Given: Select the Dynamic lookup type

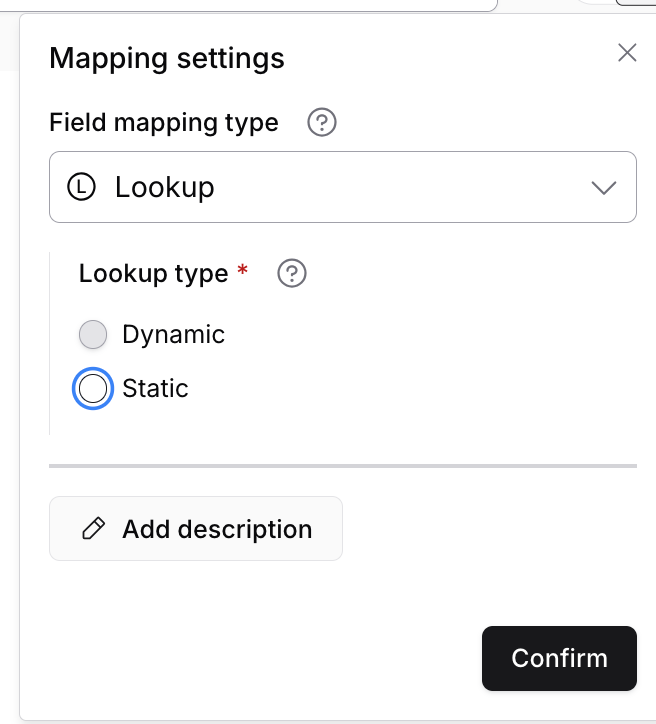Looking at the screenshot, I should point(93,334).
